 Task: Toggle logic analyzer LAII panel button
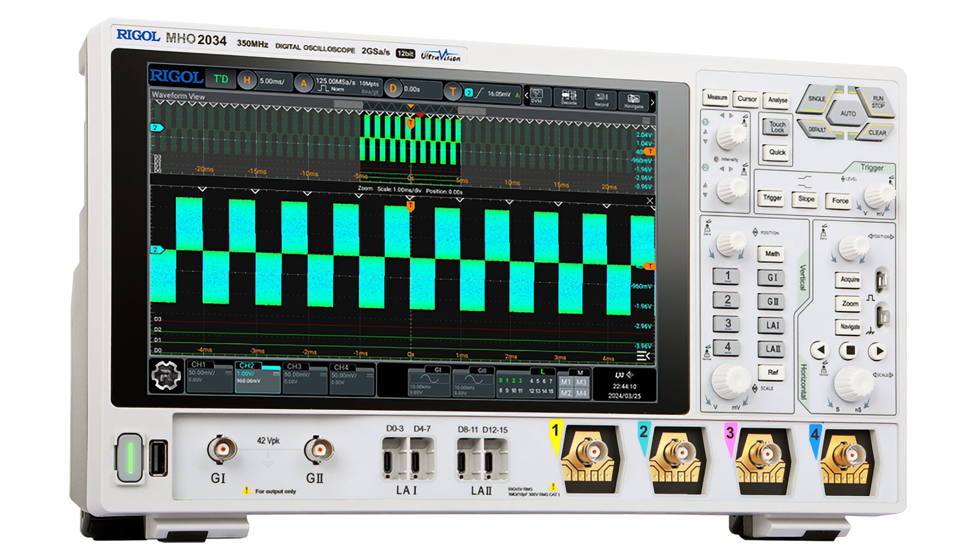click(x=772, y=349)
